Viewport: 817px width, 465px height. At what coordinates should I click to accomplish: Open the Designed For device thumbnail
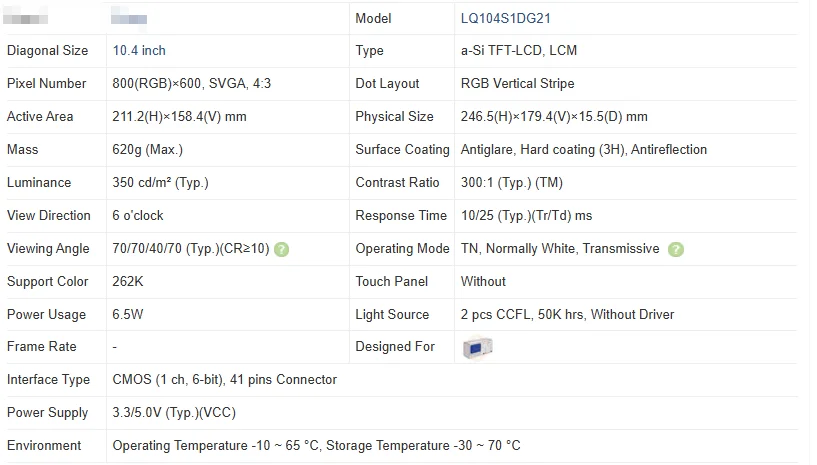[477, 347]
